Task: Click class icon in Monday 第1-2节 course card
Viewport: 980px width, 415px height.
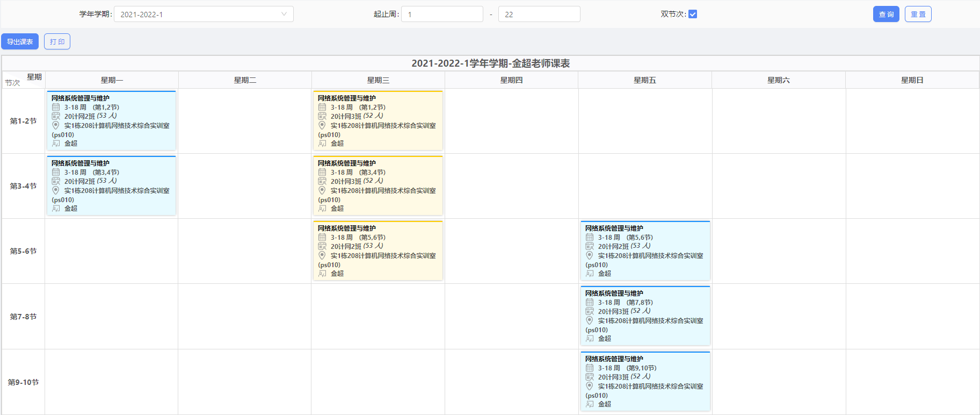Action: [56, 116]
